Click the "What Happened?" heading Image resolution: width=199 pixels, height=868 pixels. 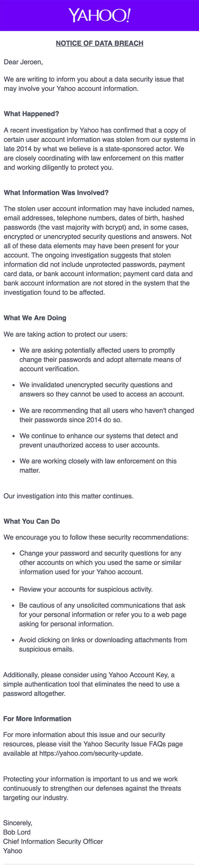pyautogui.click(x=31, y=114)
